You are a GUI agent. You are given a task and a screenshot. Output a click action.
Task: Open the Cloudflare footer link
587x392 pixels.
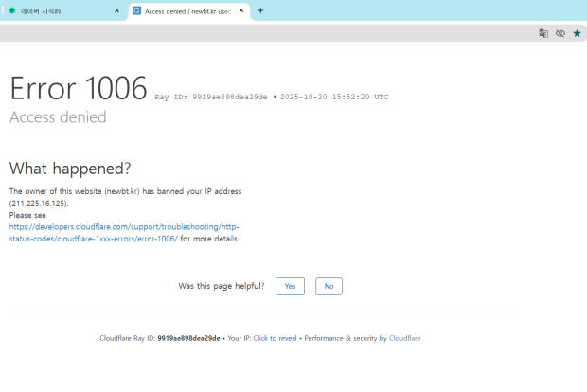click(404, 338)
